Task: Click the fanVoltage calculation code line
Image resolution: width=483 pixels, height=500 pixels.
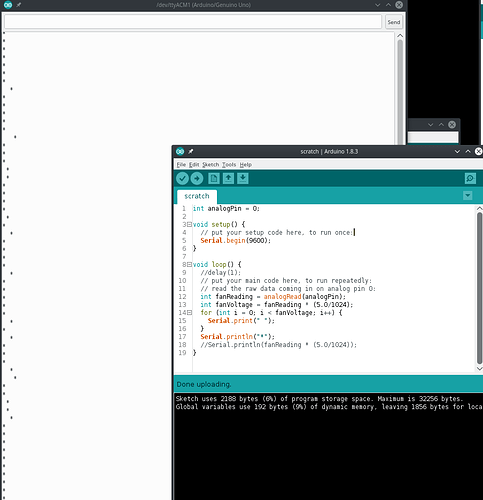Action: tap(277, 305)
